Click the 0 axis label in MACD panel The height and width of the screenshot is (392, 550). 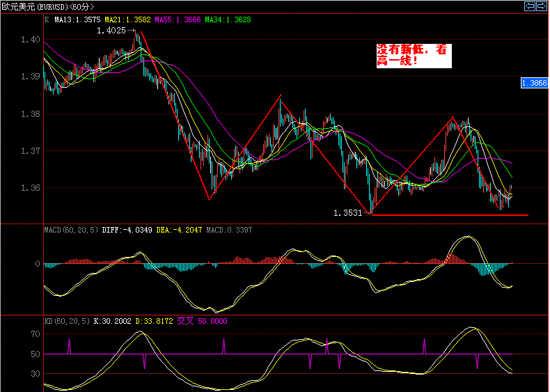pyautogui.click(x=38, y=264)
